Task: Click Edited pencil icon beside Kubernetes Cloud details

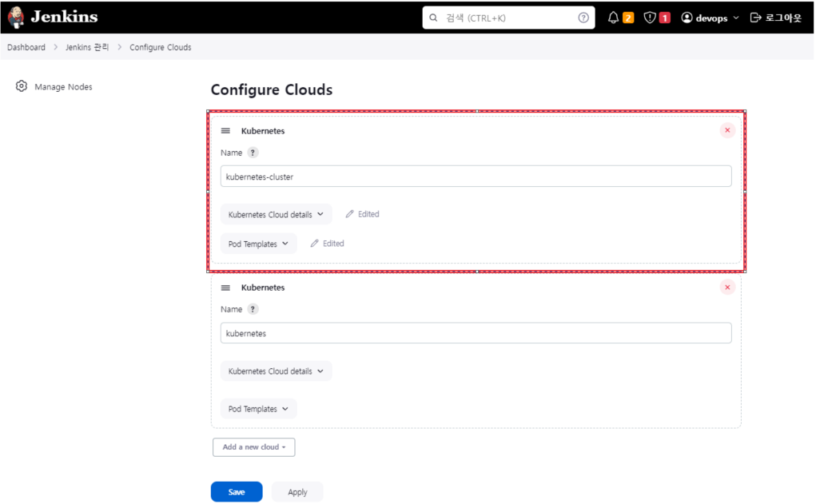Action: point(350,214)
